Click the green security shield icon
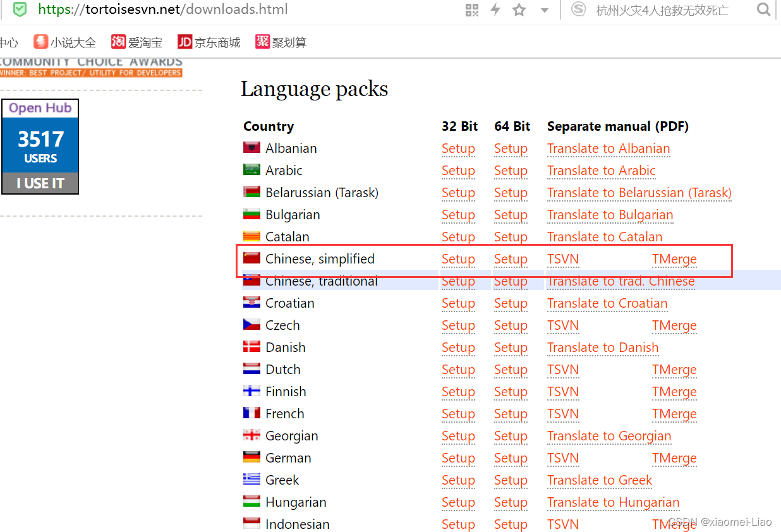This screenshot has width=781, height=532. click(x=20, y=9)
